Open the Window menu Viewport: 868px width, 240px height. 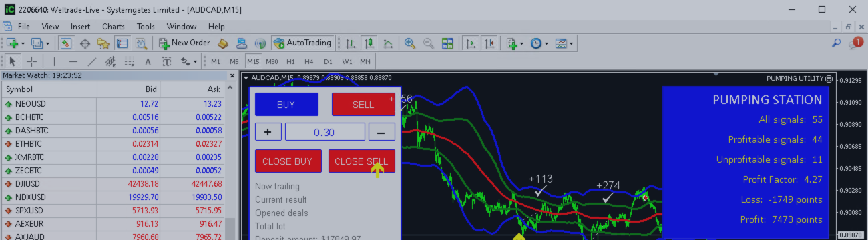click(x=182, y=27)
